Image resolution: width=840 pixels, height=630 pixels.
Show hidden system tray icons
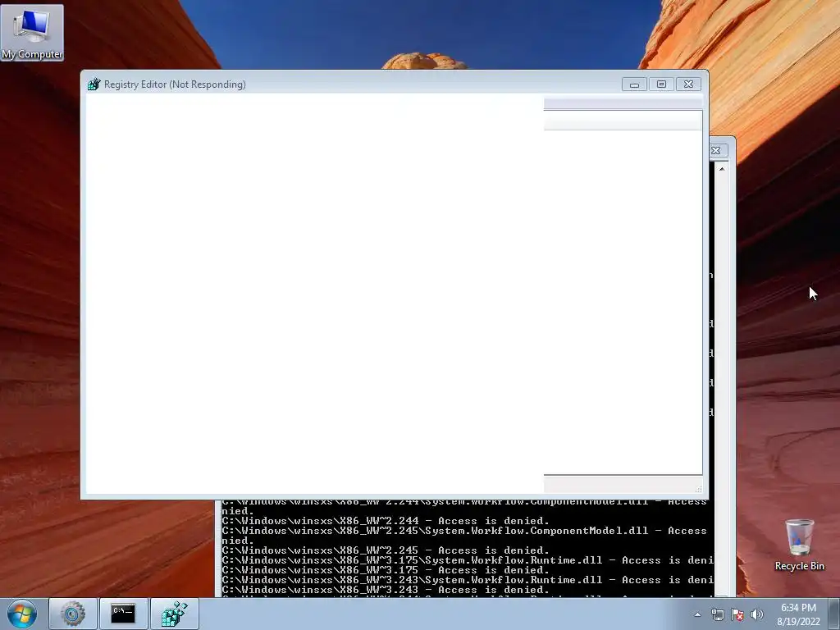click(697, 614)
